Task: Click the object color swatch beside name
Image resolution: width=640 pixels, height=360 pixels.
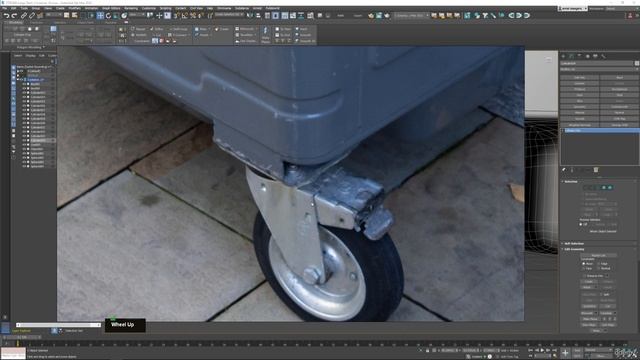Action: (x=637, y=63)
